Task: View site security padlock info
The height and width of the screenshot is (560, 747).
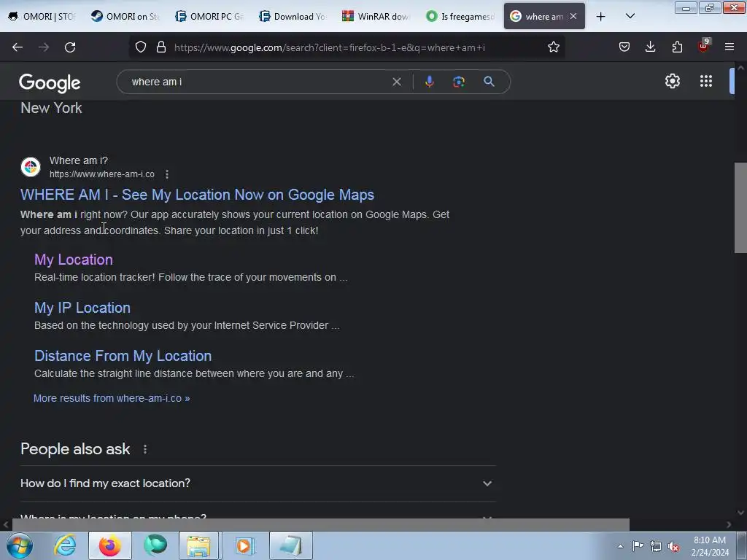Action: [x=161, y=47]
